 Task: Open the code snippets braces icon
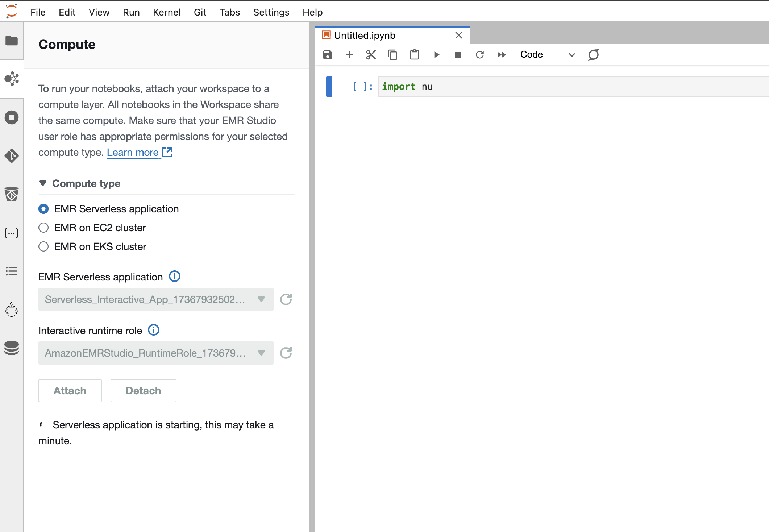click(12, 233)
